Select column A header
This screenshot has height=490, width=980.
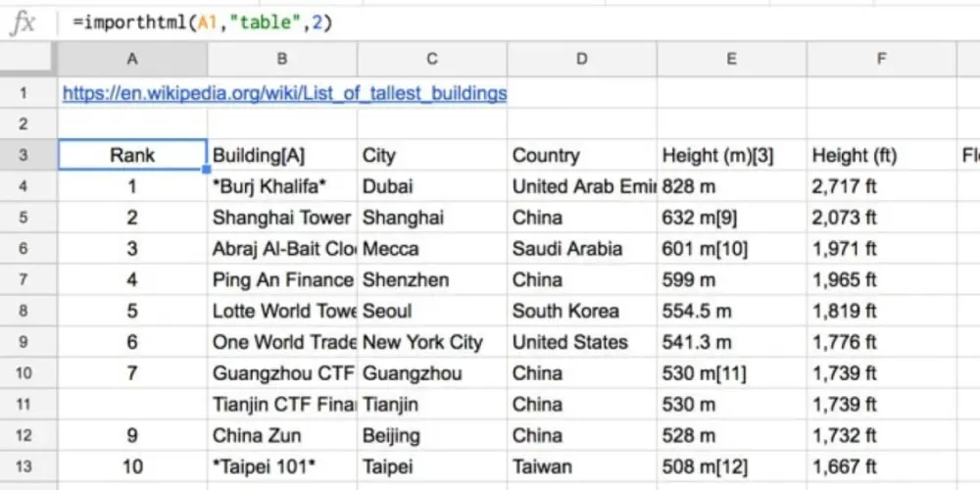pos(132,59)
